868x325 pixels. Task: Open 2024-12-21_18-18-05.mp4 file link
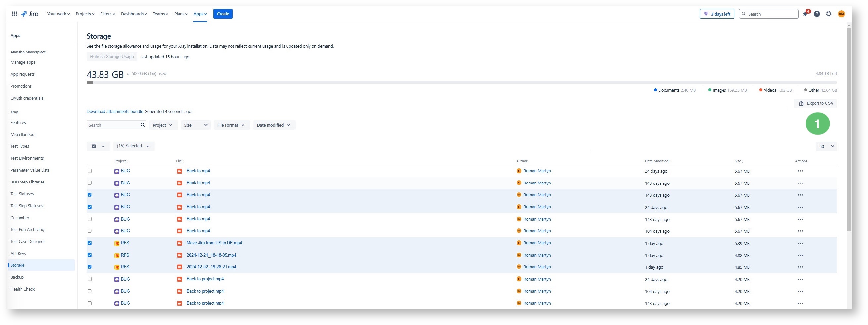(x=211, y=255)
